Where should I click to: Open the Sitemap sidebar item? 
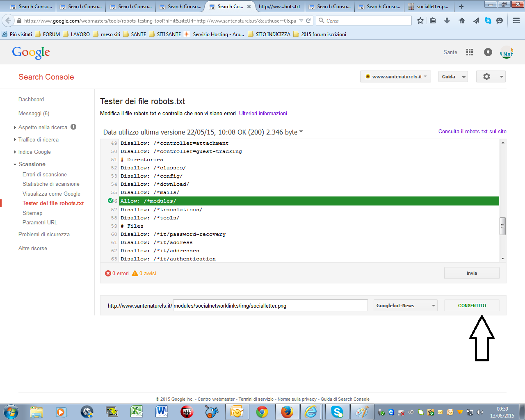[32, 213]
